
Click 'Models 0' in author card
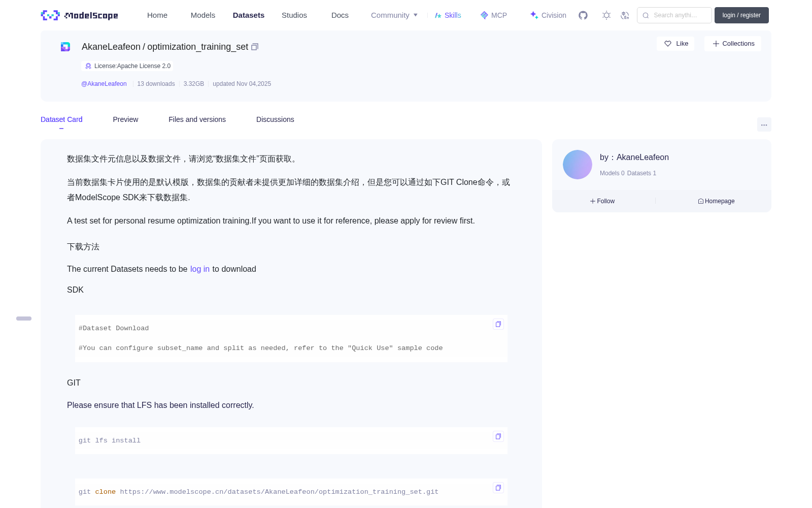click(612, 173)
